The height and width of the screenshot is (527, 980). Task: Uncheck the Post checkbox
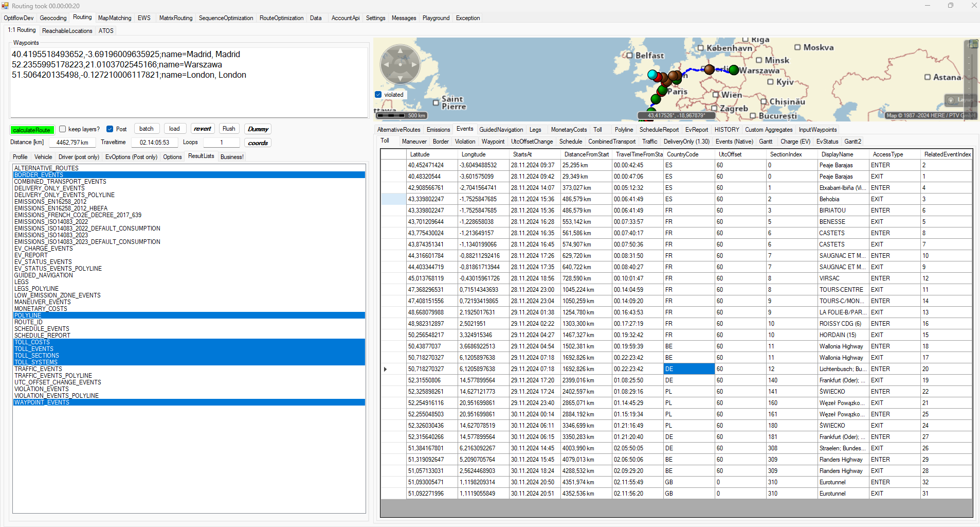click(110, 129)
